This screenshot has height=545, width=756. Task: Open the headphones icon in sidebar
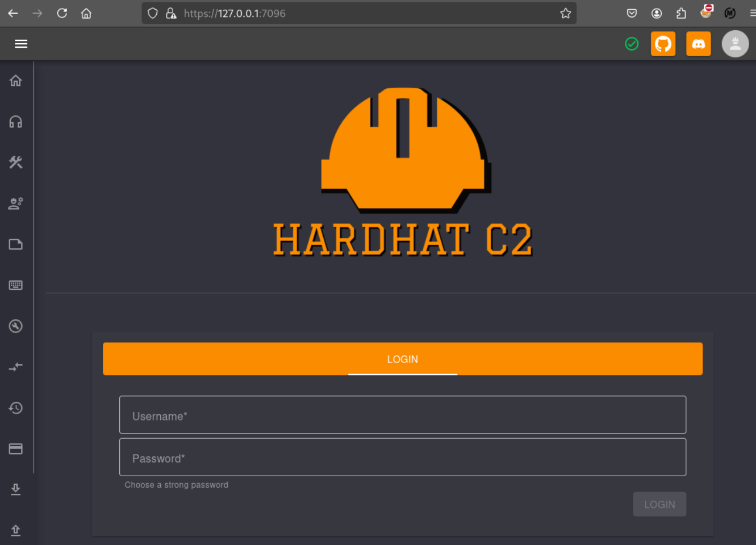tap(16, 122)
